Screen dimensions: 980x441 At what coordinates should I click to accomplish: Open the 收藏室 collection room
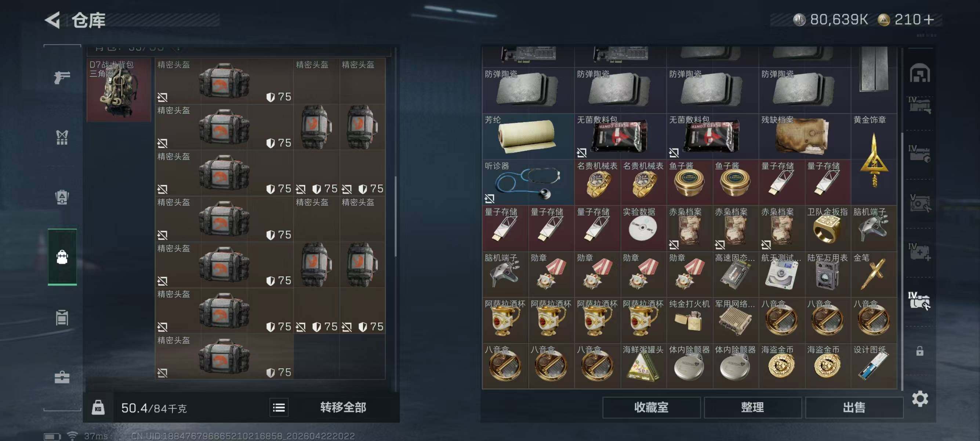(651, 408)
